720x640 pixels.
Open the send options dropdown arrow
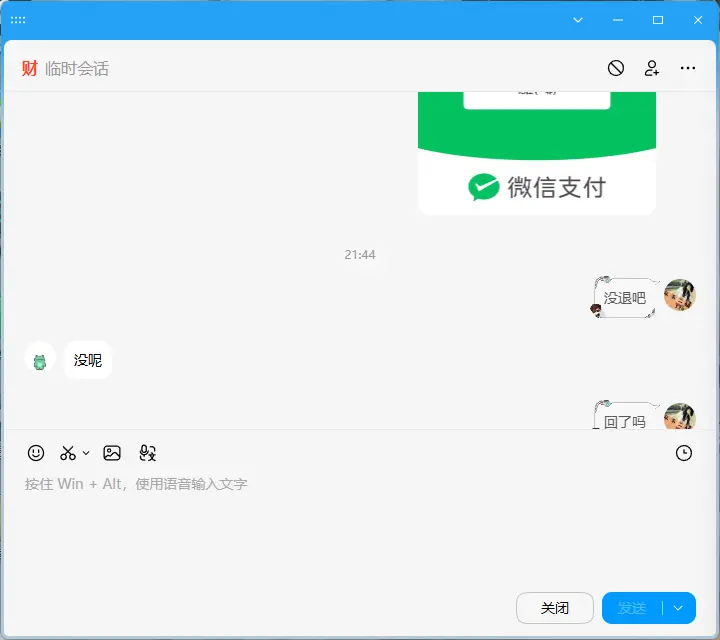click(678, 608)
